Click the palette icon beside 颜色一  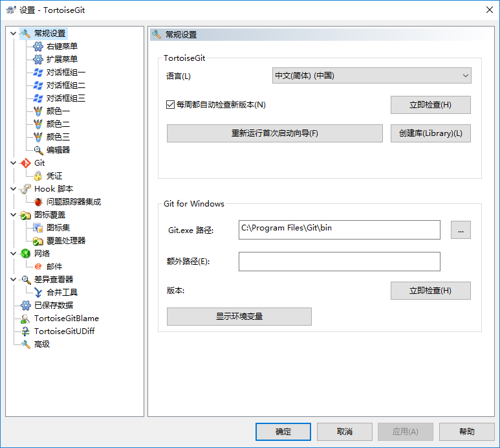pos(38,111)
